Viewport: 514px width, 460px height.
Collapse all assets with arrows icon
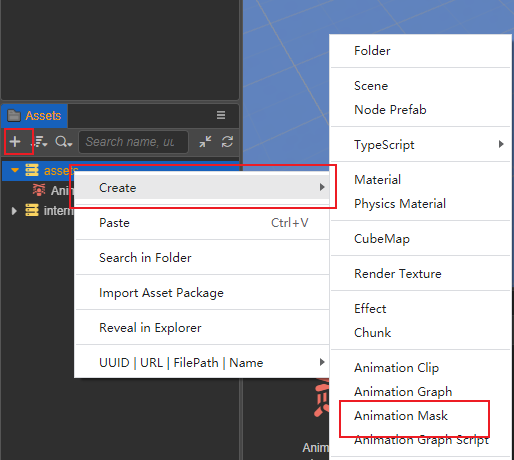205,142
